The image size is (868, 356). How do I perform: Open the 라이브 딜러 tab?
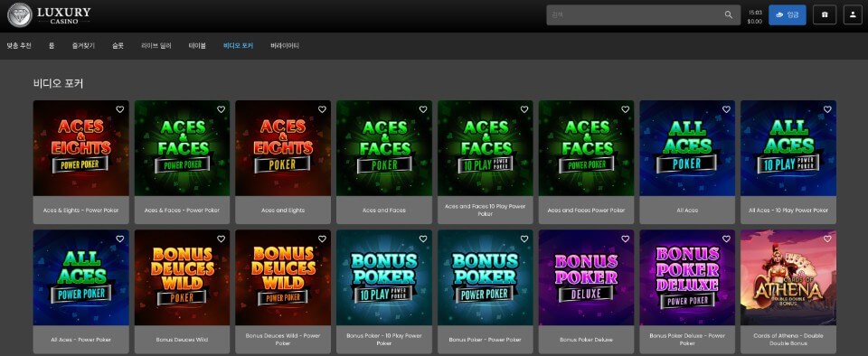click(x=156, y=46)
